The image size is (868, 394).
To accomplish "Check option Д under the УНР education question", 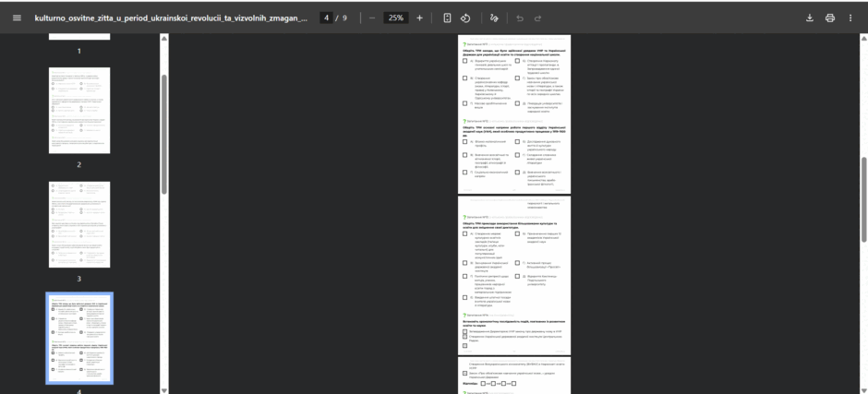I will click(517, 103).
